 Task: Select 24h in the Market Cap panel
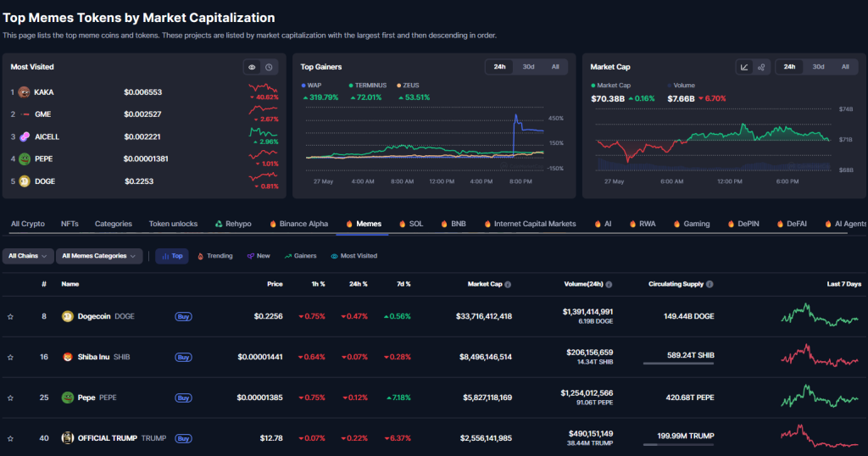pos(789,67)
